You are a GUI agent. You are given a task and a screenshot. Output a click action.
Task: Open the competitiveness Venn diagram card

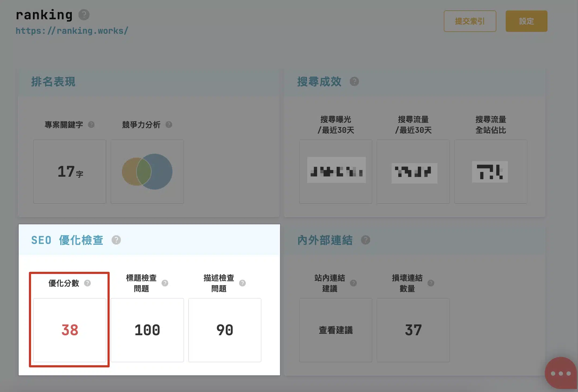tap(147, 171)
